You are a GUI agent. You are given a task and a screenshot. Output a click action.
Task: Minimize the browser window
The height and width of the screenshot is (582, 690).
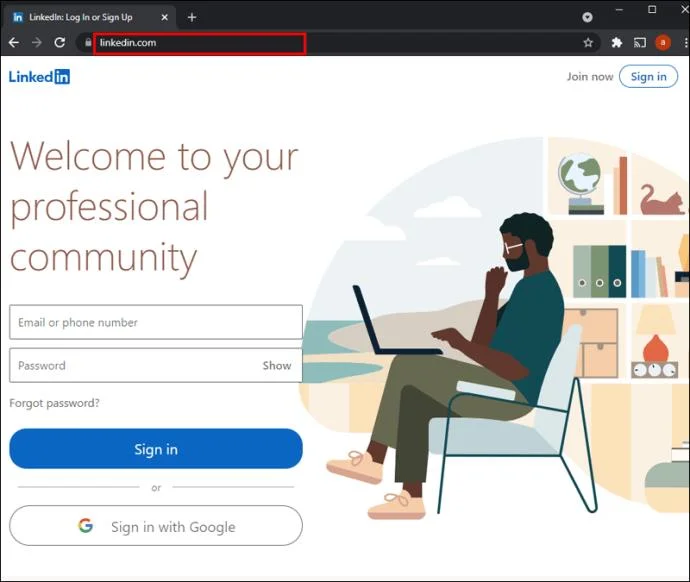(619, 10)
